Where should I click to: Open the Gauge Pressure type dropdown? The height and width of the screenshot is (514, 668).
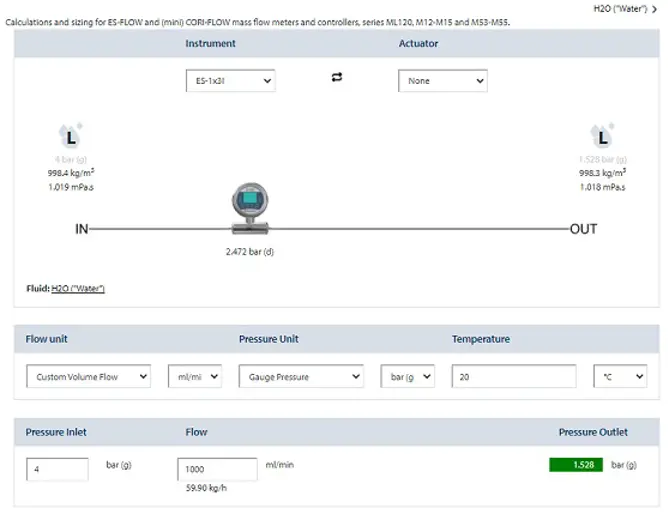pos(300,377)
